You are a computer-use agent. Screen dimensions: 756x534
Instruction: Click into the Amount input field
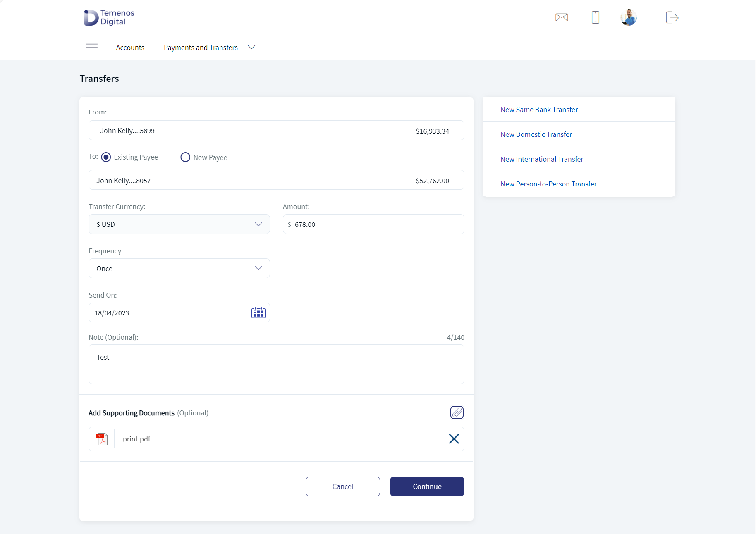pyautogui.click(x=373, y=224)
